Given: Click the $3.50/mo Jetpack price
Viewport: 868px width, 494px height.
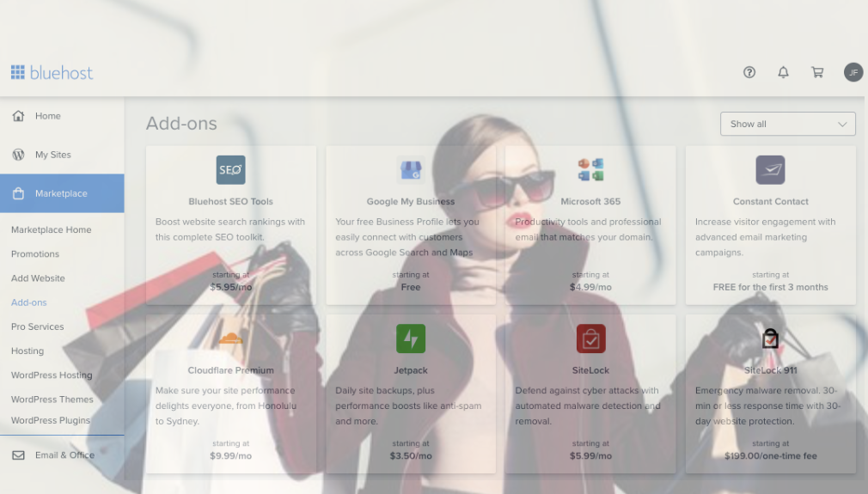Looking at the screenshot, I should (411, 456).
